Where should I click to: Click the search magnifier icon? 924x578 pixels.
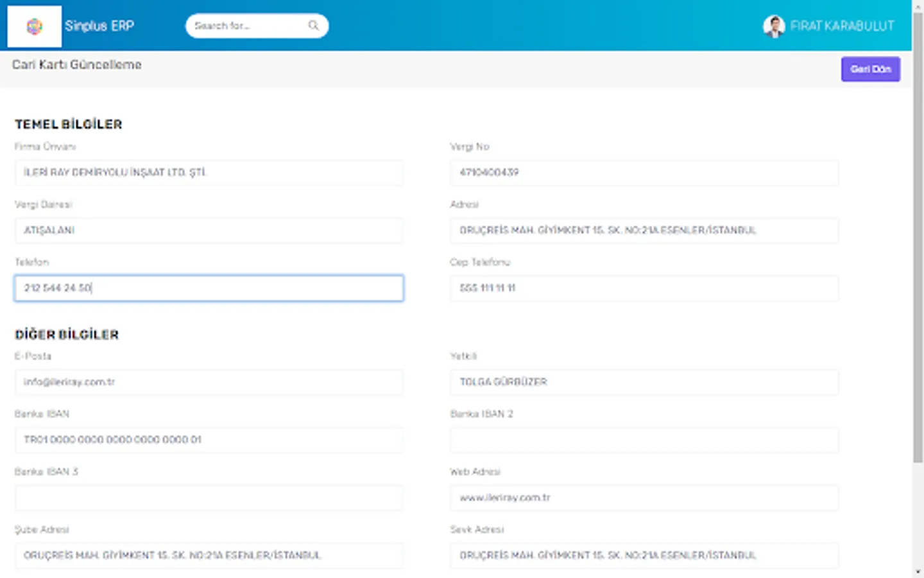313,26
